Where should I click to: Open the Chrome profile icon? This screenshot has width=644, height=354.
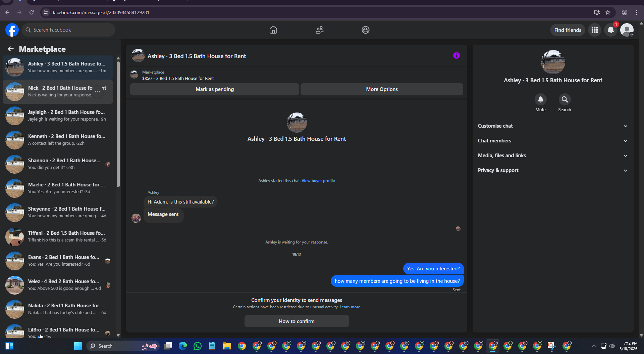click(625, 12)
